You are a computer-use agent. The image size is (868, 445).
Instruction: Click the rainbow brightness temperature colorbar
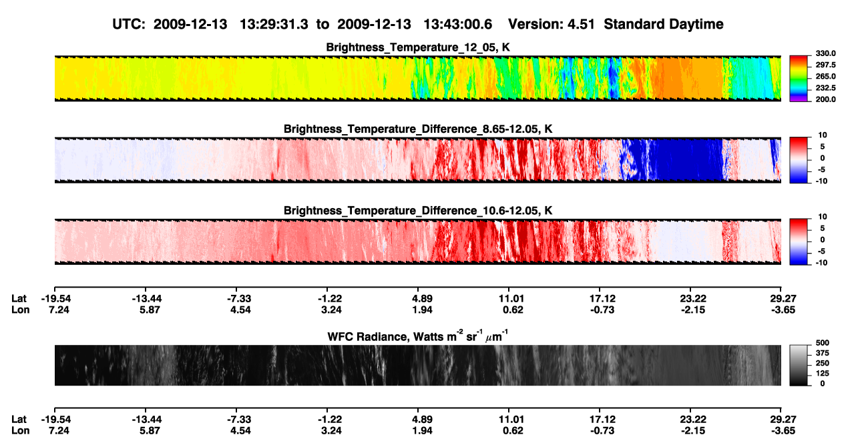[799, 78]
